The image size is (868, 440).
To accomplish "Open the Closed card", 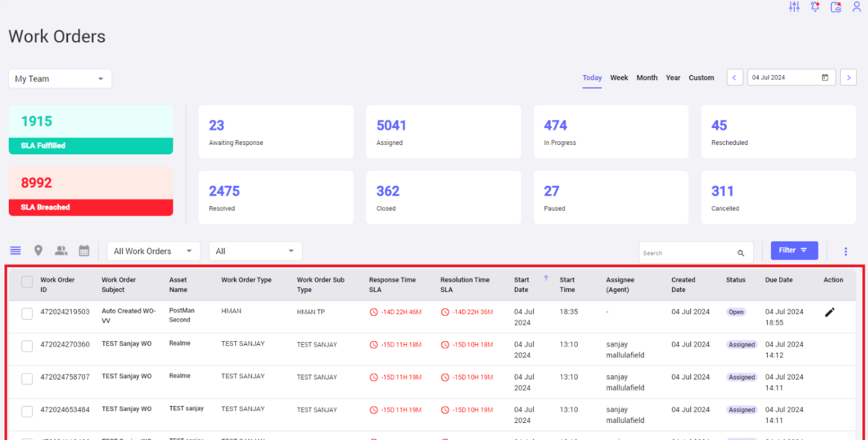I will coord(444,197).
